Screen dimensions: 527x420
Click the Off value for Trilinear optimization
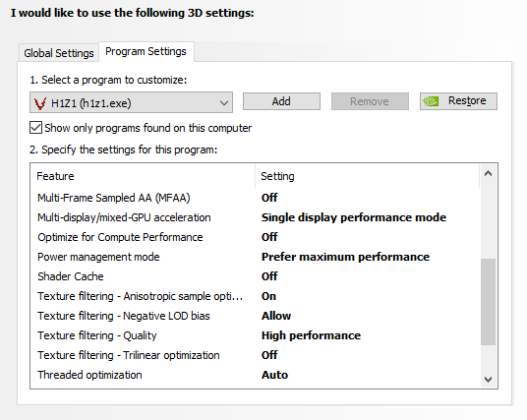click(269, 355)
